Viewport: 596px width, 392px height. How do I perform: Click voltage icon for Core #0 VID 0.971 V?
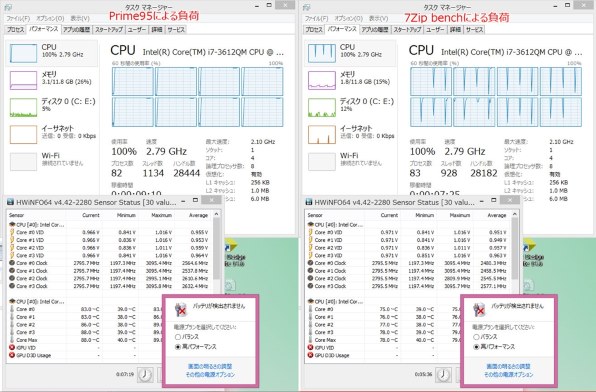(310, 232)
